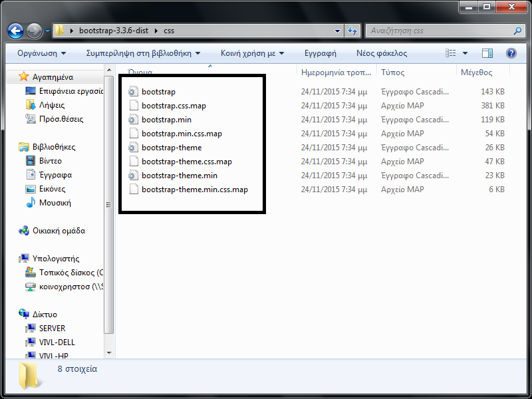Click the Δίκτυο globe icon

(24, 314)
